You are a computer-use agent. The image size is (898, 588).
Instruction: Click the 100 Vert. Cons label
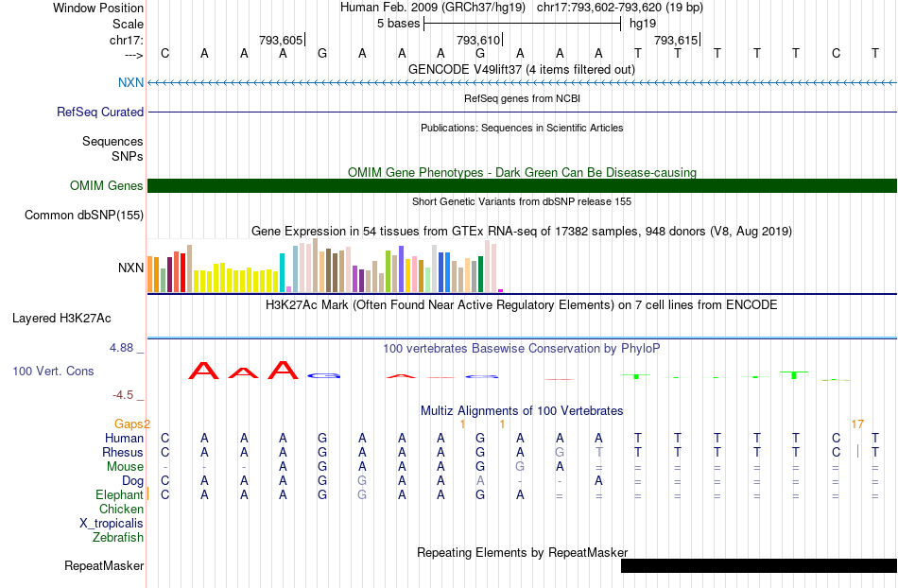(53, 371)
